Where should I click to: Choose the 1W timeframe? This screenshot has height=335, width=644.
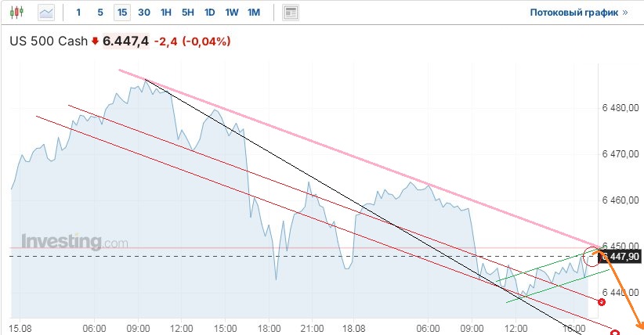[x=231, y=13]
